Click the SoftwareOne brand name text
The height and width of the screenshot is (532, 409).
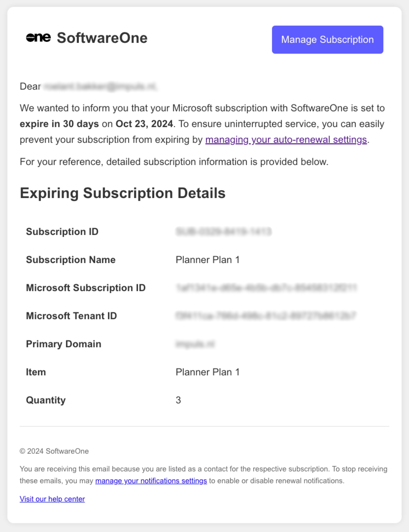click(x=102, y=38)
